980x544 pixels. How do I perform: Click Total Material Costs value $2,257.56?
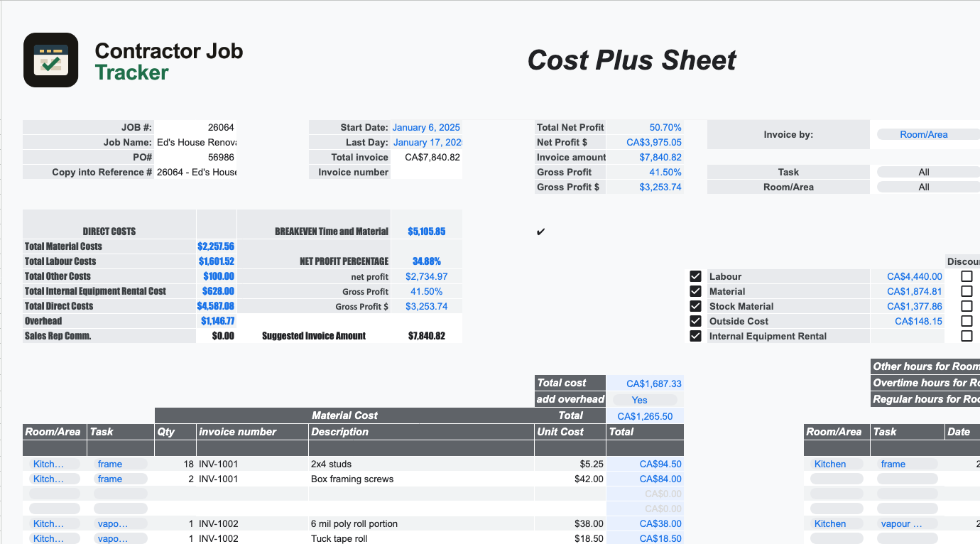coord(216,246)
